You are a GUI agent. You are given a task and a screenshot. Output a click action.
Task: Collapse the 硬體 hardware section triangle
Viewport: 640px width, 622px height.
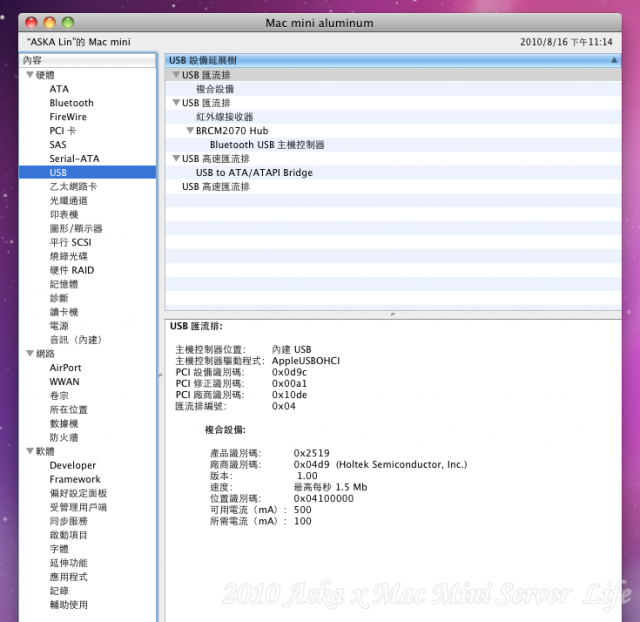point(30,75)
